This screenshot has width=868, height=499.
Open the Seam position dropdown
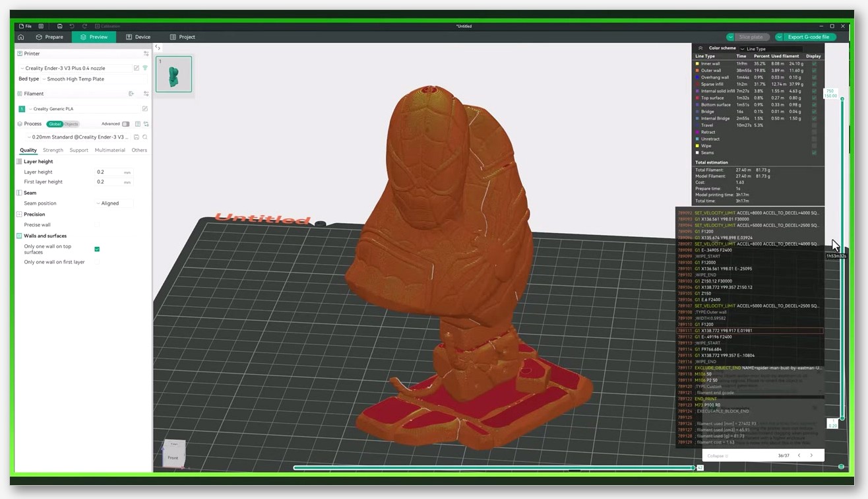click(x=114, y=203)
